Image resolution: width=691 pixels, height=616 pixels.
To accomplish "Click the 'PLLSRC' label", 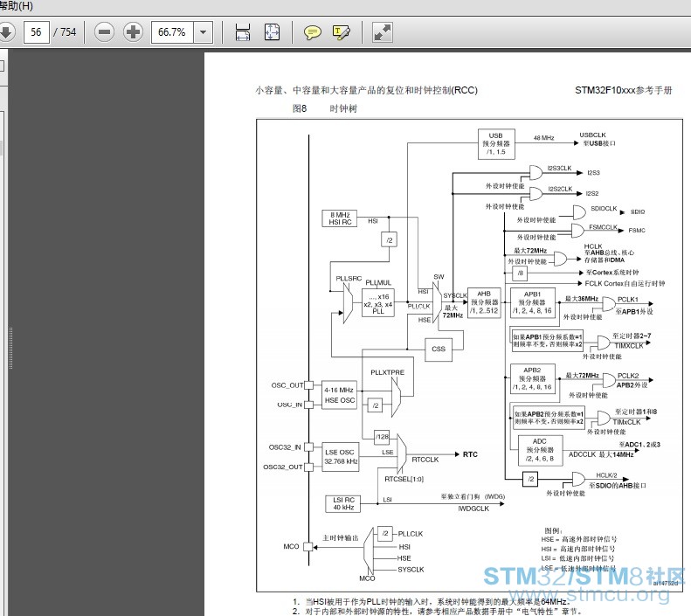I will 349,279.
